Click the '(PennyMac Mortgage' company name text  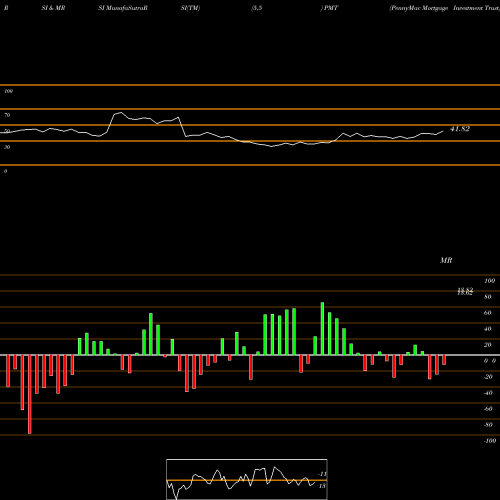[x=419, y=8]
